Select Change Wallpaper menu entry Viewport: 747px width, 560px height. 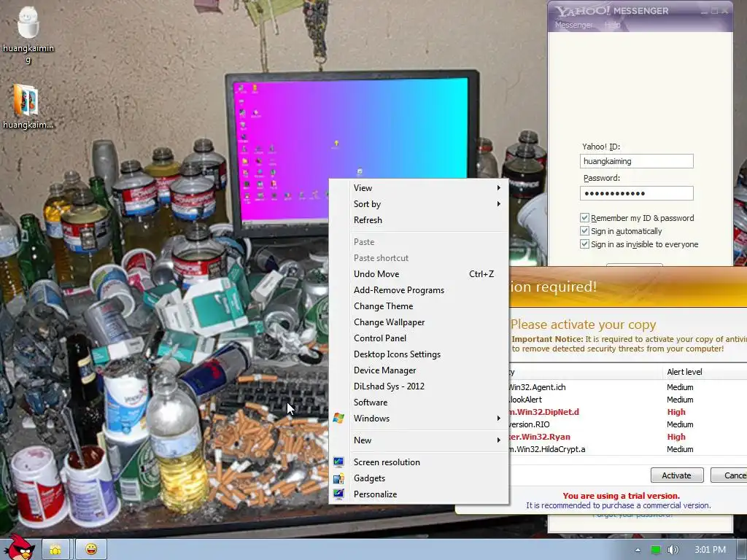point(418,322)
